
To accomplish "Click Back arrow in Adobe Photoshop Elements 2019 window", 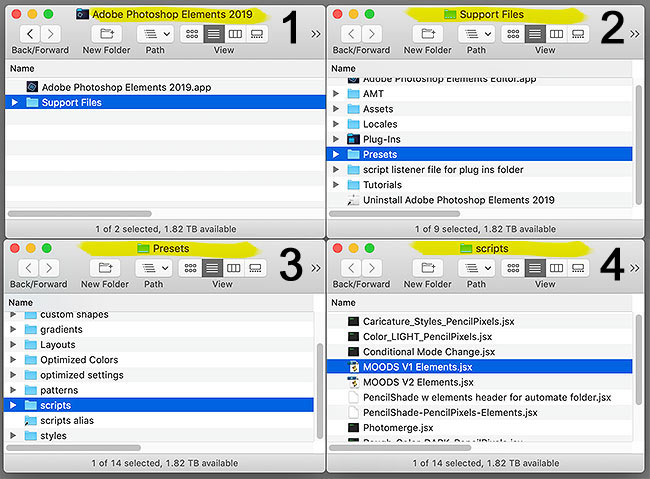I will click(x=30, y=34).
